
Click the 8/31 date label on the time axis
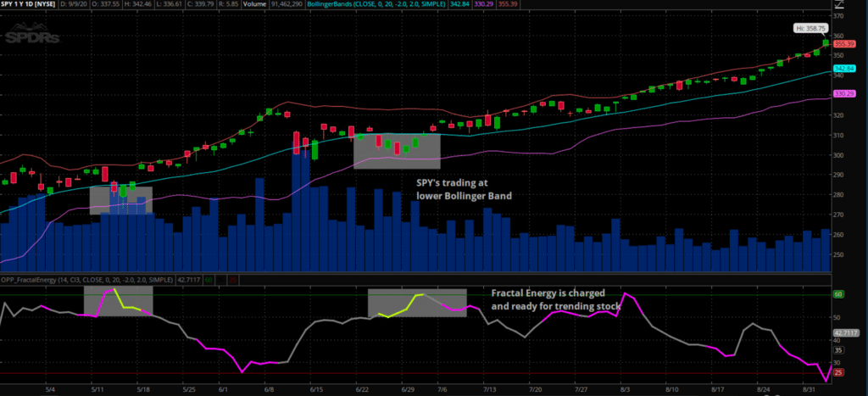[807, 390]
